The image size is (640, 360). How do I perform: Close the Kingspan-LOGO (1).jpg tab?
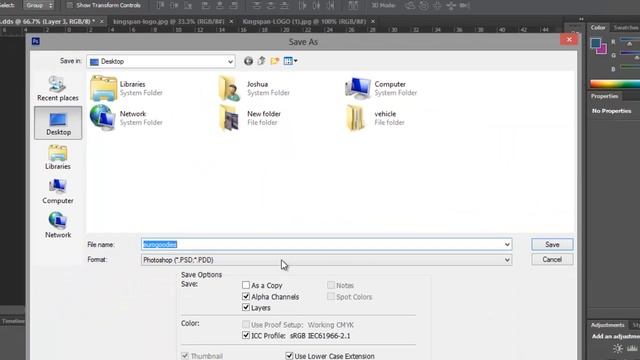pos(373,21)
